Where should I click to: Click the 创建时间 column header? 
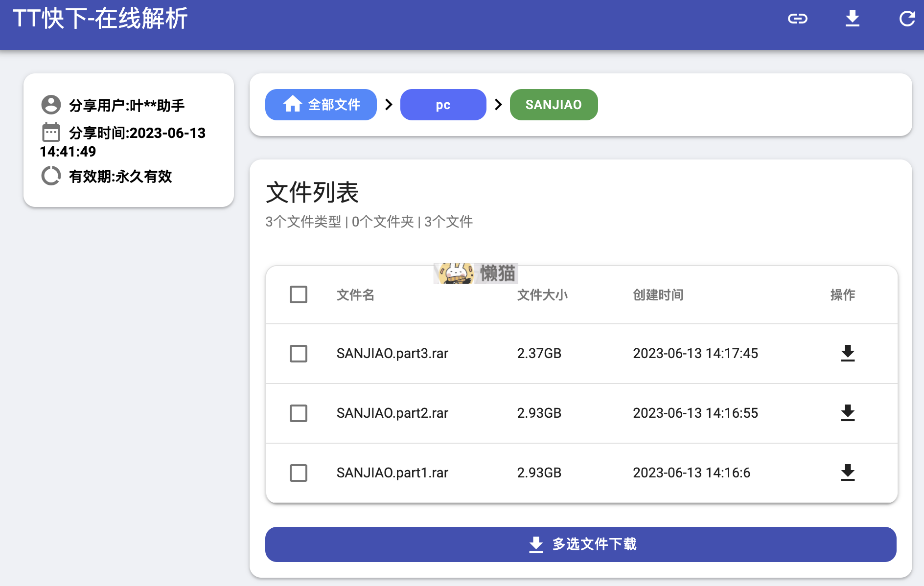coord(658,295)
